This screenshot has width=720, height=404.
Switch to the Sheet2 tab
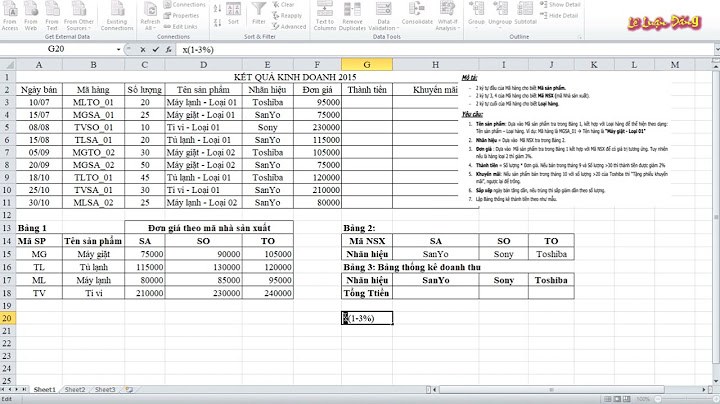(75, 389)
